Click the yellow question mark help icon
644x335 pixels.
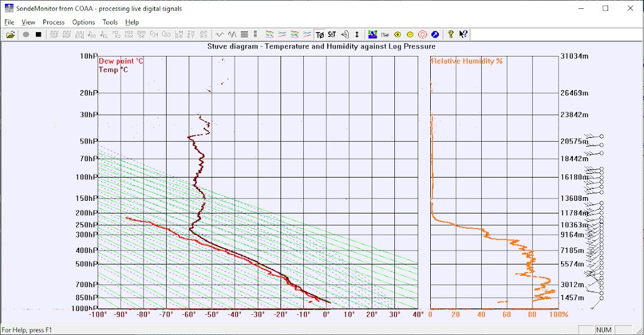click(x=450, y=35)
